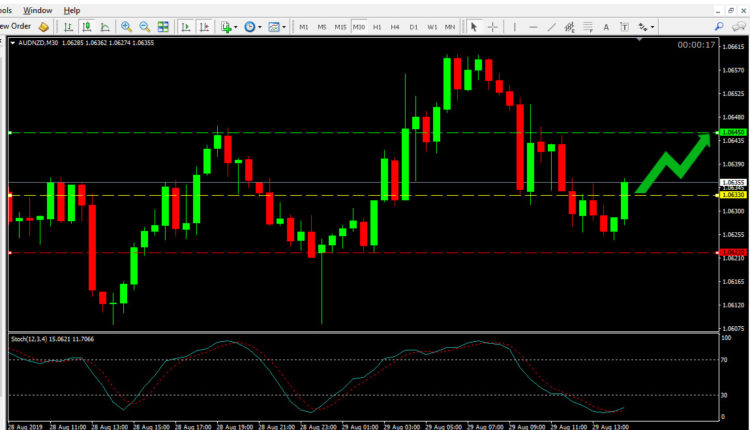This screenshot has width=750, height=430.
Task: Open the MetaEditor gold book icon
Action: coord(44,27)
